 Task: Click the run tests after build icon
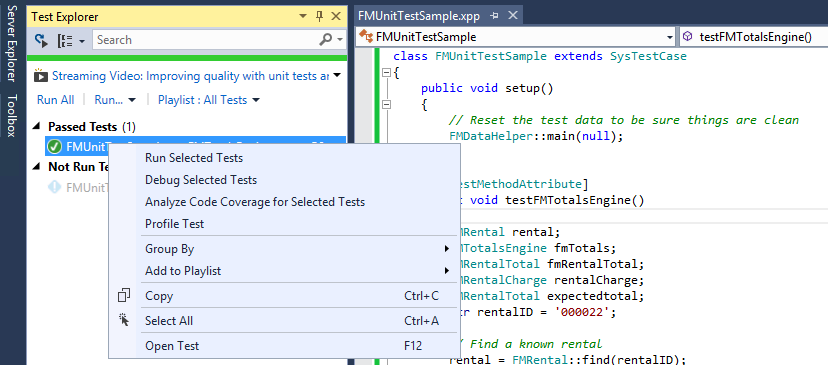tap(41, 40)
